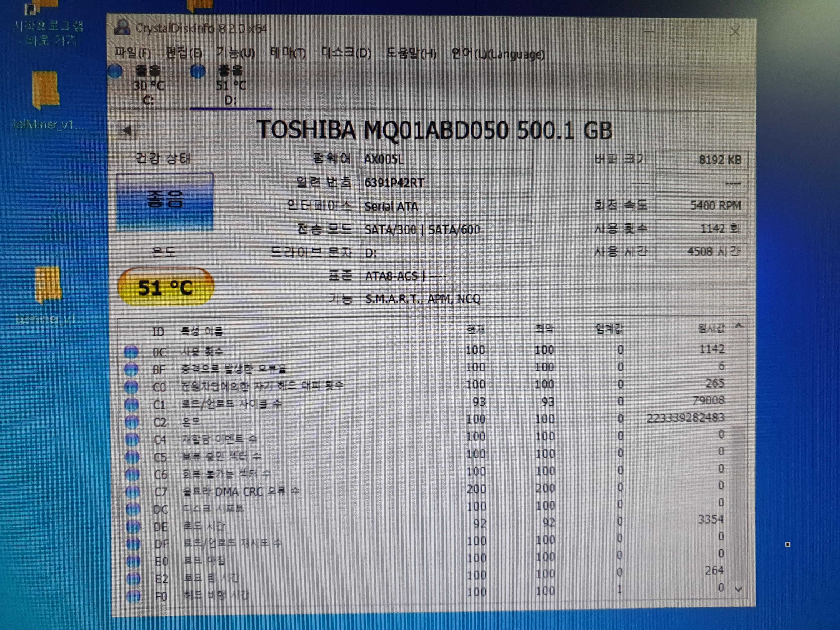Click attribute name 디스크 시프트
The height and width of the screenshot is (630, 840).
(213, 509)
